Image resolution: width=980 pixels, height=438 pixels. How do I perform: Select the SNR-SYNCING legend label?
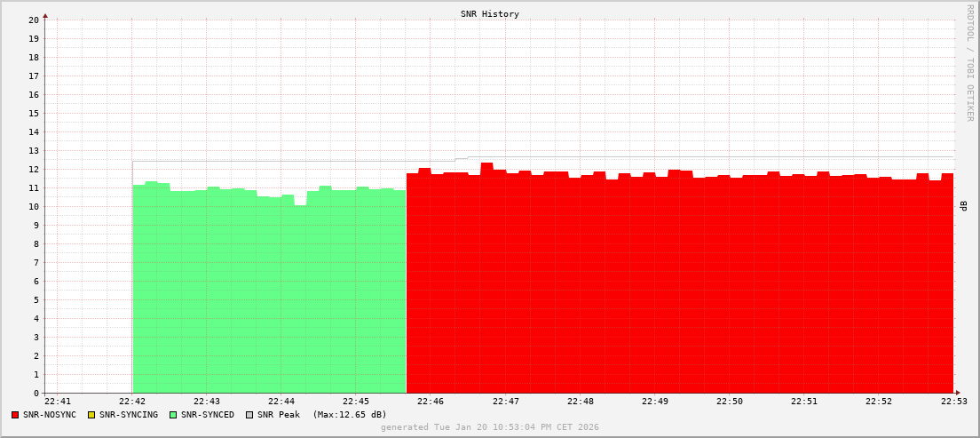pyautogui.click(x=128, y=415)
